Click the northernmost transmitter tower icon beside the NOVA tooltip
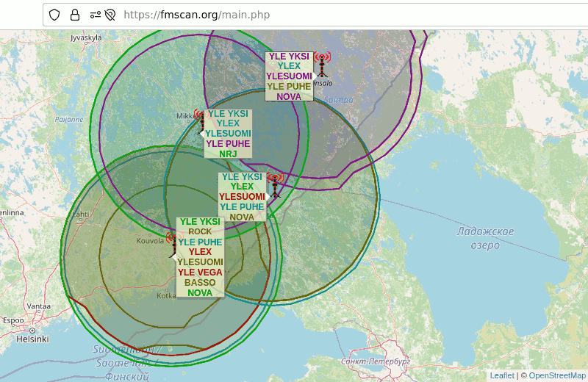The height and width of the screenshot is (382, 588). click(x=322, y=65)
